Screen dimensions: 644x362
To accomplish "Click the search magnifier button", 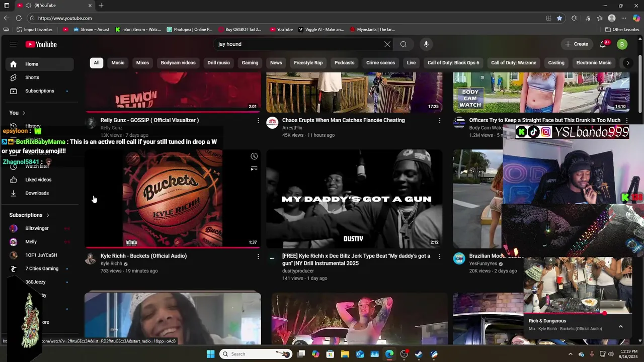I will [x=404, y=44].
